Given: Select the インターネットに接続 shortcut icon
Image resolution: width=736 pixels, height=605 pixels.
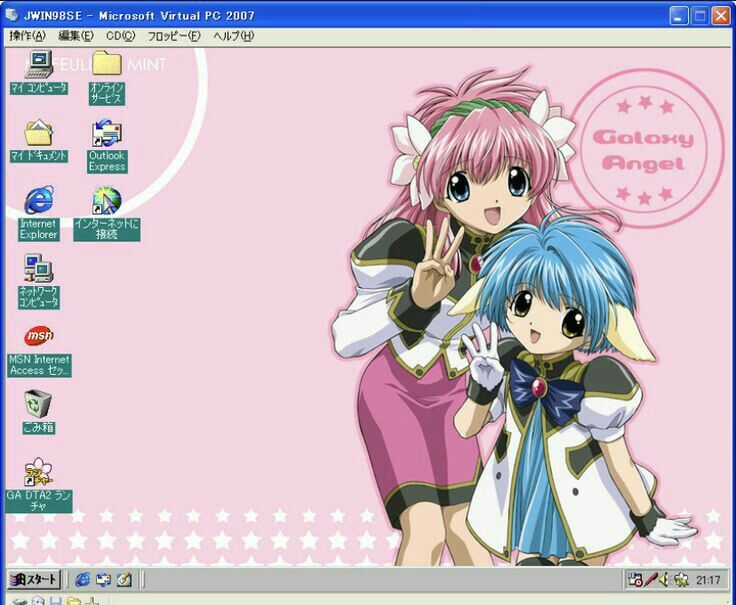Looking at the screenshot, I should click(x=106, y=202).
